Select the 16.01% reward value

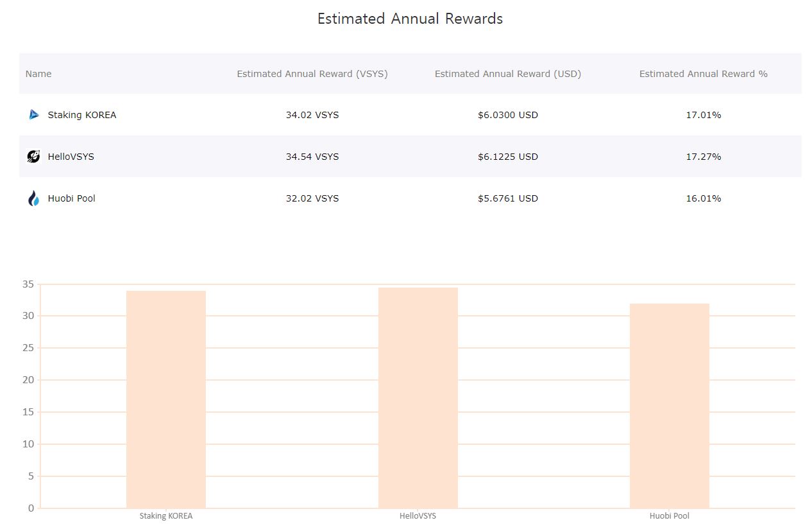[x=704, y=198]
